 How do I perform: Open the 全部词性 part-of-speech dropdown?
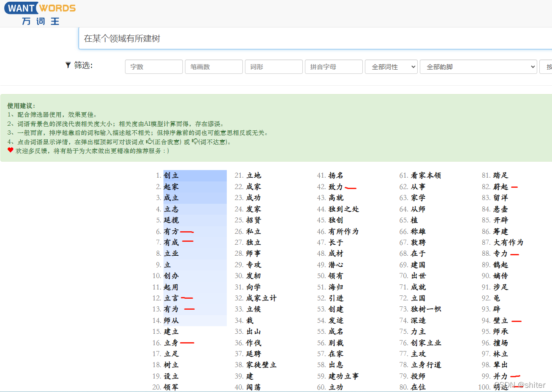tap(391, 67)
